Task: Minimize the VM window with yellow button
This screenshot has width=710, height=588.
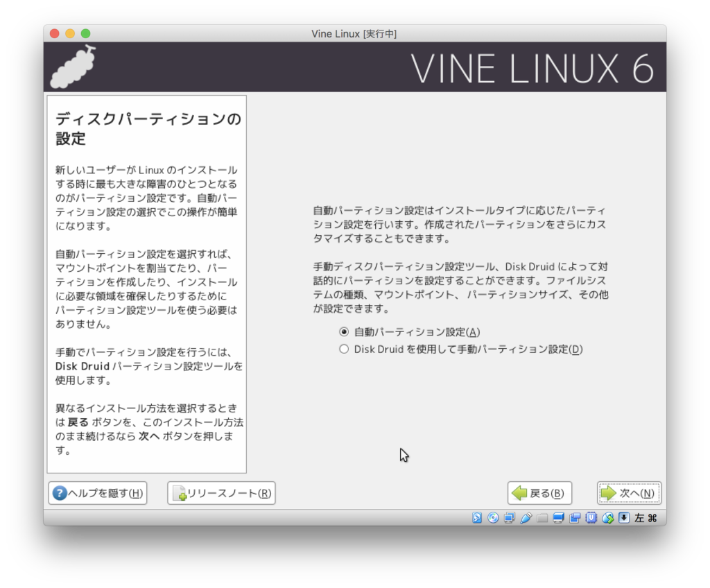Action: (x=70, y=33)
